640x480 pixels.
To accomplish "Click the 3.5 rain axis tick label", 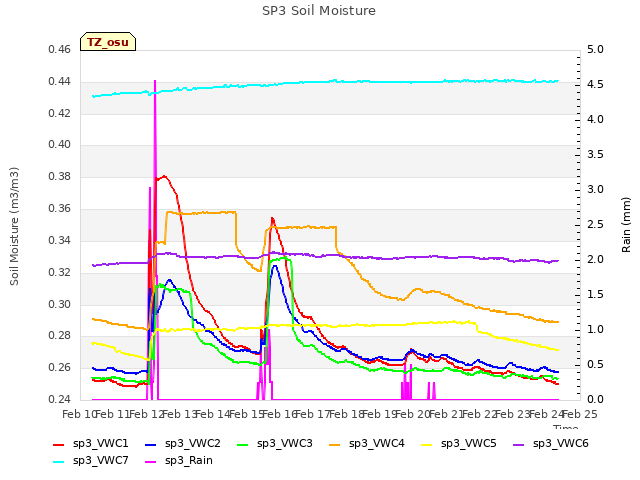I will point(595,155).
